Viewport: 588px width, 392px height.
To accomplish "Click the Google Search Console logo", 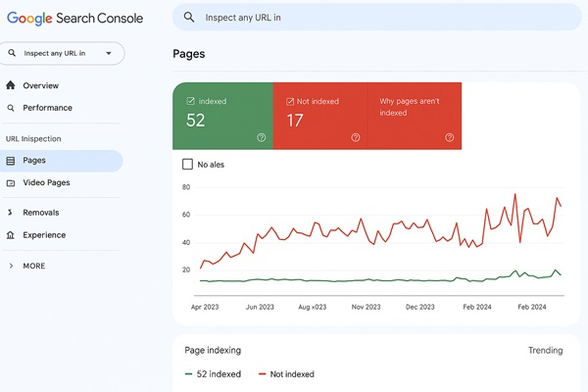I will click(75, 18).
